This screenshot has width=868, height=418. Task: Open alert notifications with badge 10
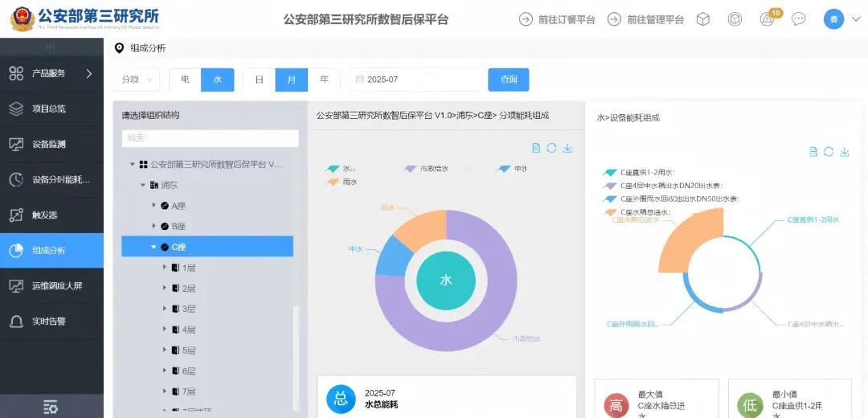point(769,18)
